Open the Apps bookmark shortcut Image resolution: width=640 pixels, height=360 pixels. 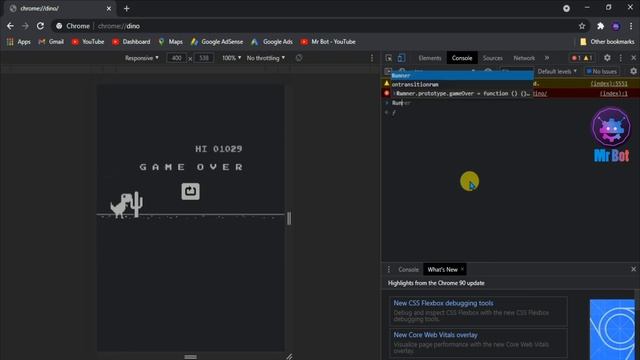pyautogui.click(x=19, y=42)
